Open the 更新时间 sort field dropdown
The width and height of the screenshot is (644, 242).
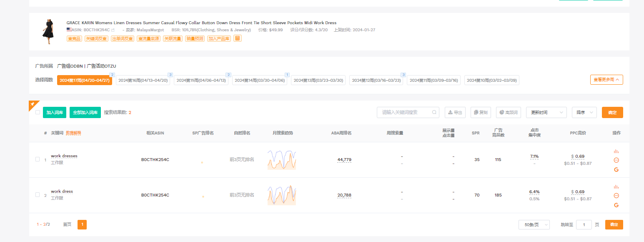pos(546,112)
